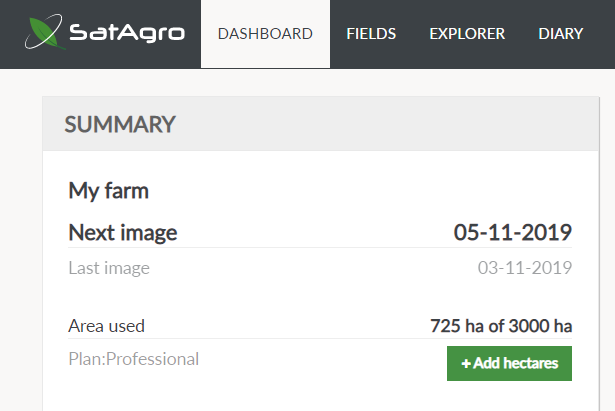Click the gray header strip beside SUMMARY
This screenshot has width=615, height=411.
click(x=384, y=124)
